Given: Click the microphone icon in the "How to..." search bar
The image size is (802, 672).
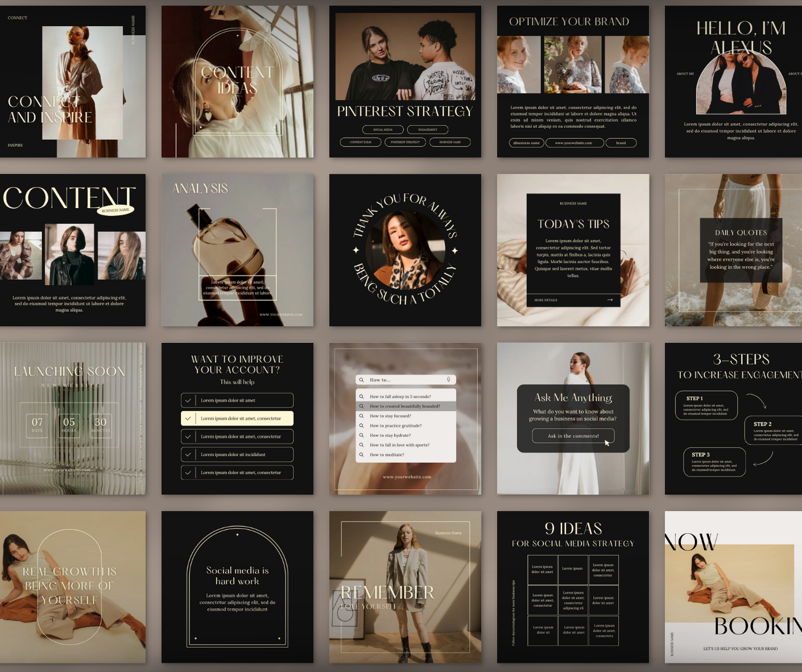Looking at the screenshot, I should pyautogui.click(x=448, y=380).
